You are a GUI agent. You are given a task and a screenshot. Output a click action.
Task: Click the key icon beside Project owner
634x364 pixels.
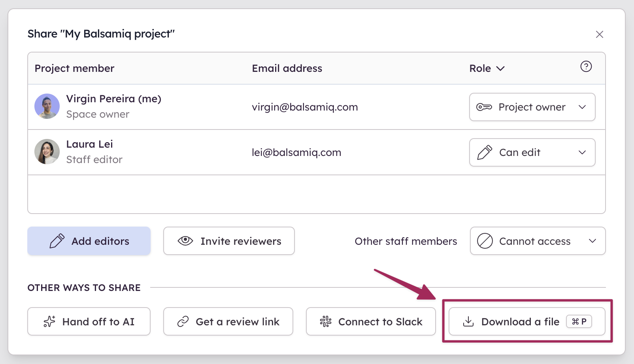[484, 107]
